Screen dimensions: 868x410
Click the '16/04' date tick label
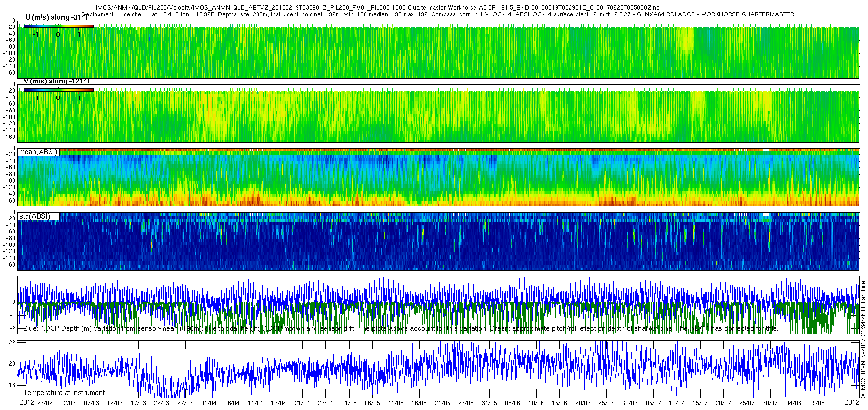[x=279, y=403]
